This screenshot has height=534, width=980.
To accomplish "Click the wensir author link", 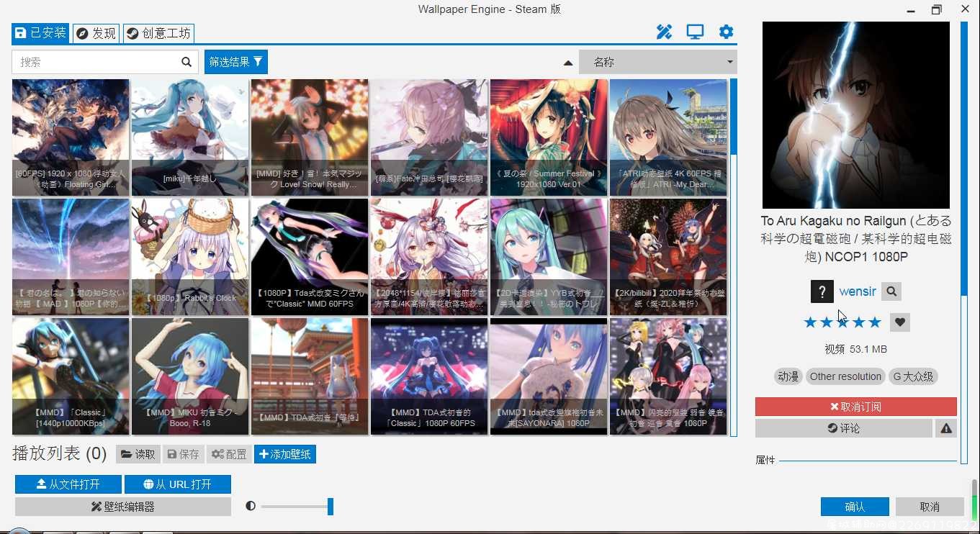I will pyautogui.click(x=858, y=291).
